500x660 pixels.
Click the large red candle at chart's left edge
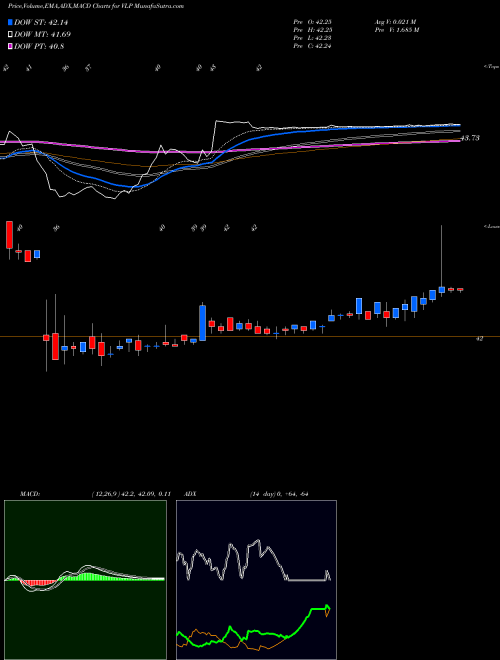9,234
